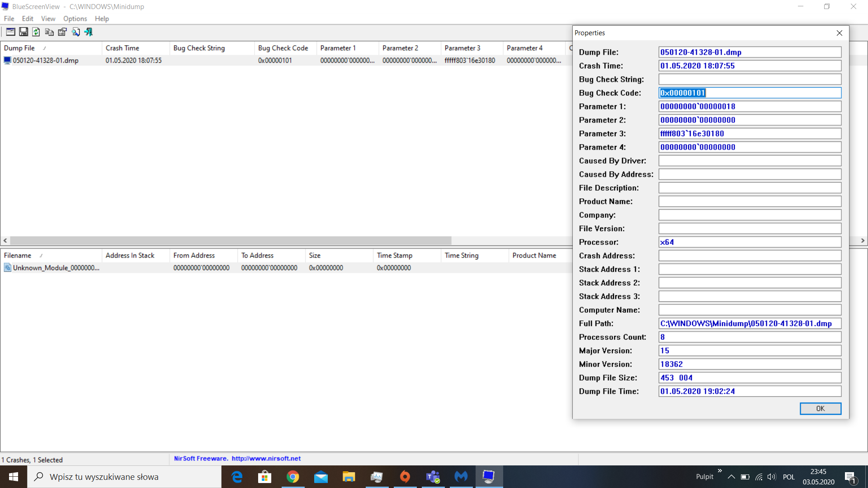Viewport: 868px width, 488px height.
Task: Click the Dump File Time field
Action: pos(750,391)
